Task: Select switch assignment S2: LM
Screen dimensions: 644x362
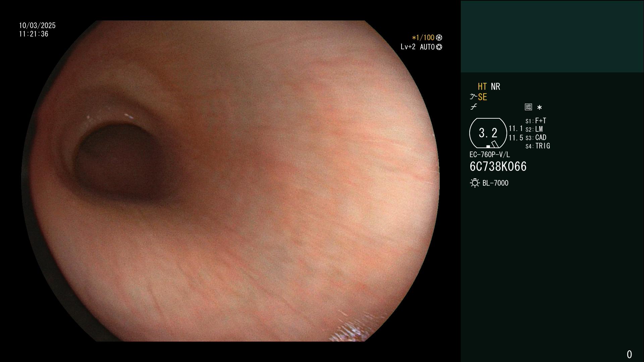Action: [x=534, y=129]
